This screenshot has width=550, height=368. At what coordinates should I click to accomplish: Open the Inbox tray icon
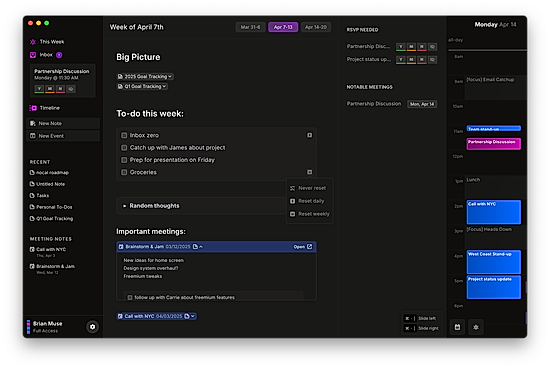tap(33, 55)
